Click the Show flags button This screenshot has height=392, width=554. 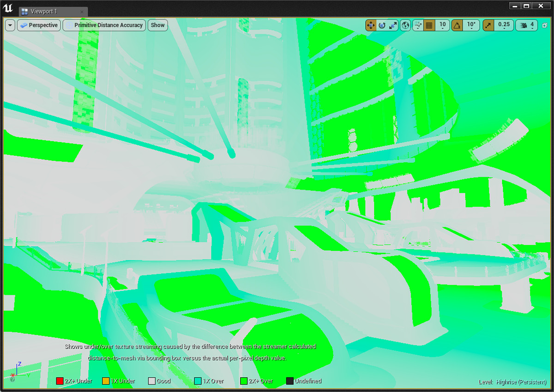pyautogui.click(x=157, y=25)
